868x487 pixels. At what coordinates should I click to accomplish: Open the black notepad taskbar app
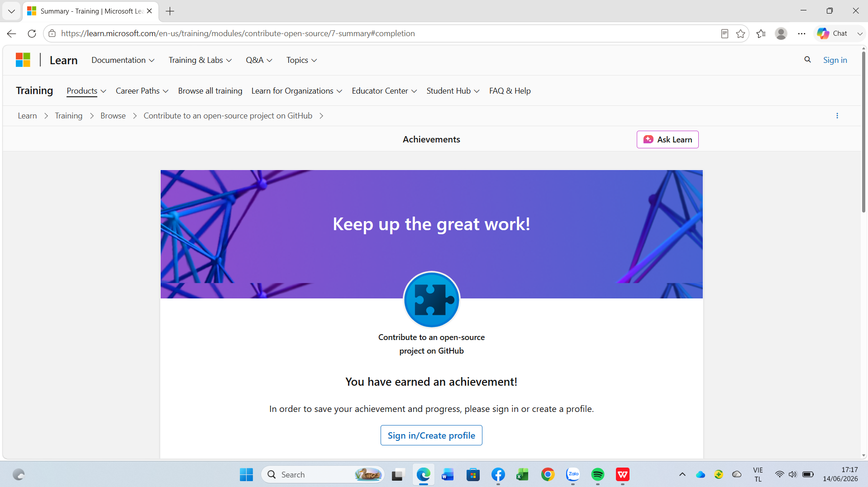[397, 474]
